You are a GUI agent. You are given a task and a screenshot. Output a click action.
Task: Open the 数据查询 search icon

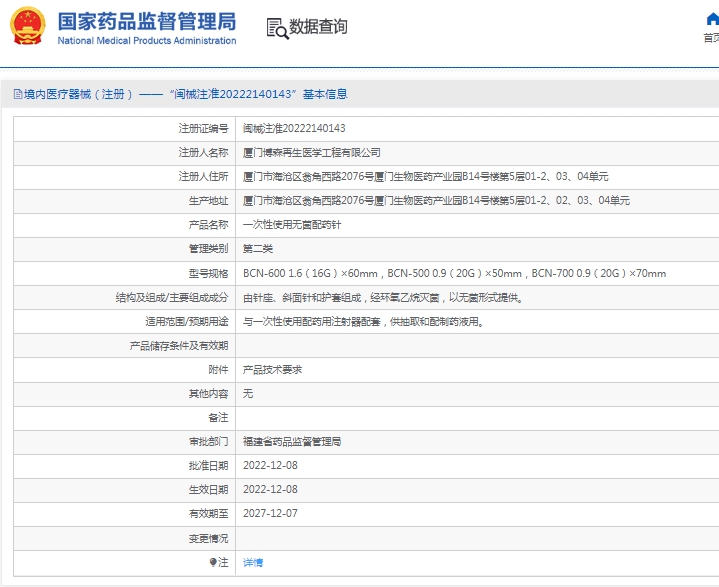pyautogui.click(x=277, y=28)
